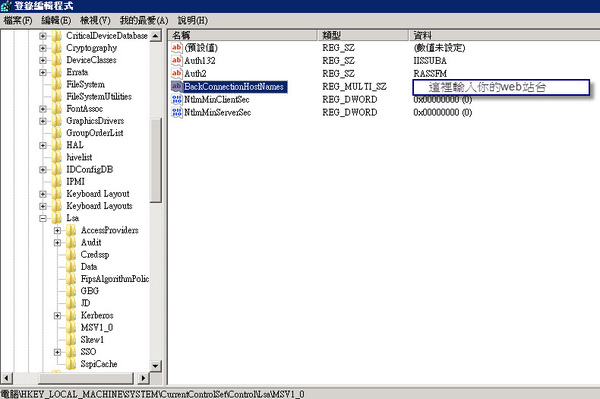Expand the Kerberos subkey
This screenshot has height=399, width=600.
coord(57,316)
